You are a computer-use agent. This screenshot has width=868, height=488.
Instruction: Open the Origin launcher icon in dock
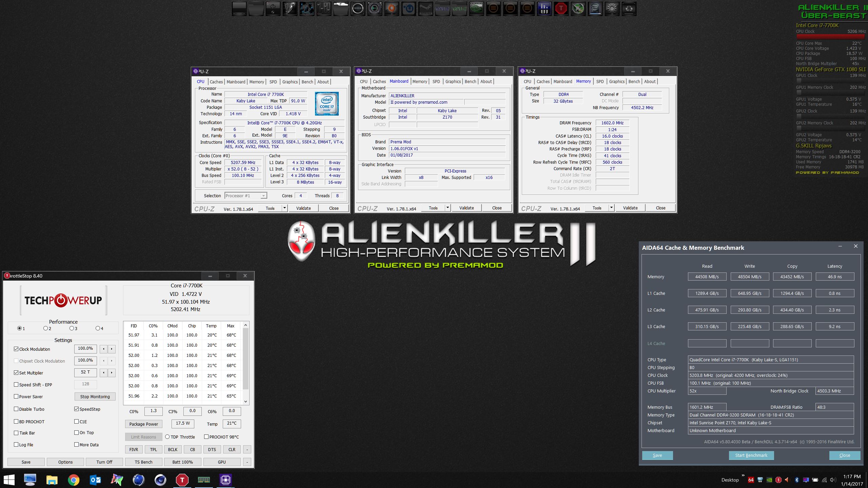[x=392, y=8]
